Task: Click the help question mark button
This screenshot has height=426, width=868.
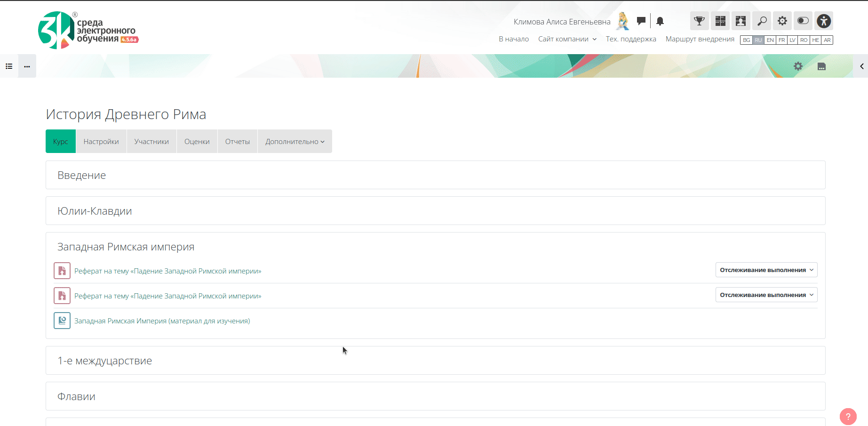Action: [848, 417]
